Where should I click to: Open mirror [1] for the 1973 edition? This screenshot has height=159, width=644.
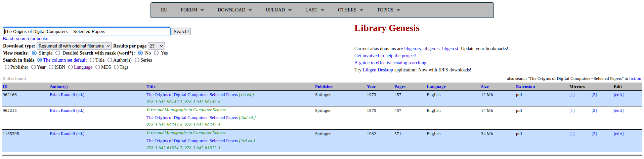572,95
